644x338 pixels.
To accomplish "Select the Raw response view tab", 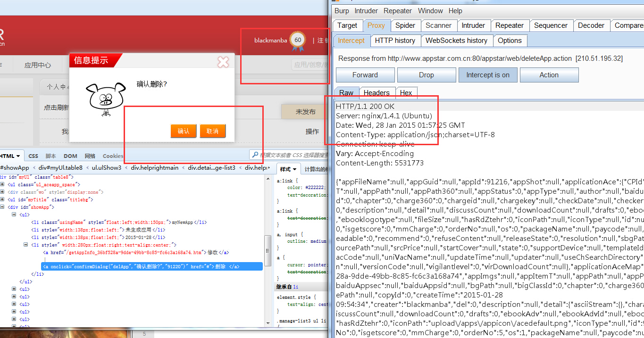I will (346, 93).
